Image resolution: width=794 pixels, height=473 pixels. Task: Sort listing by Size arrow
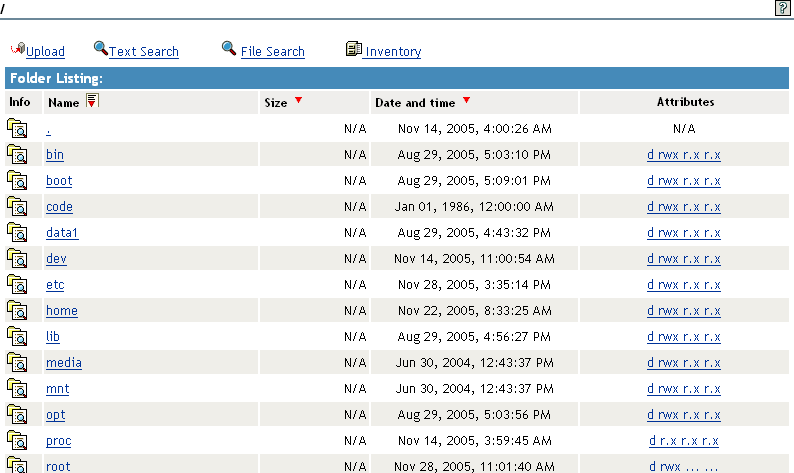coord(298,101)
